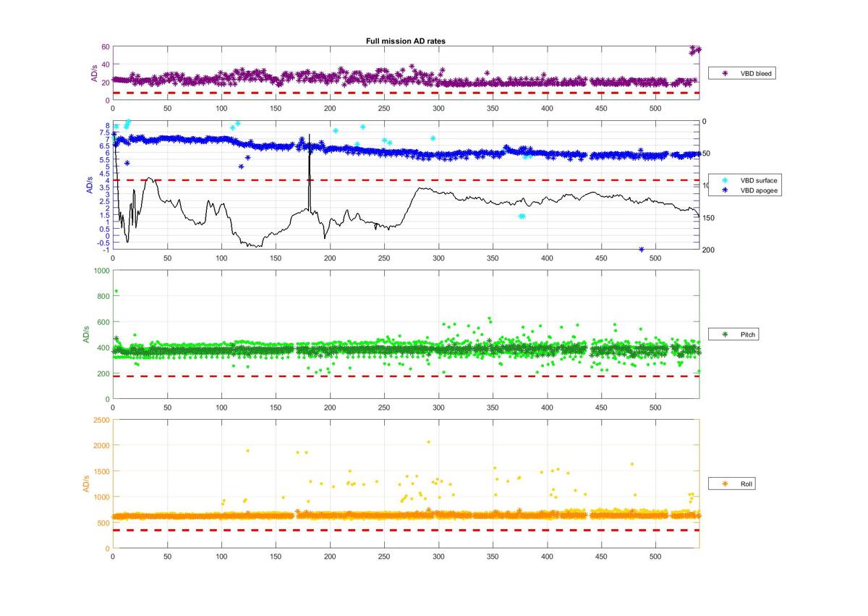The image size is (868, 616).
Task: Select the 'VBD surface' legend label
Action: pyautogui.click(x=759, y=179)
